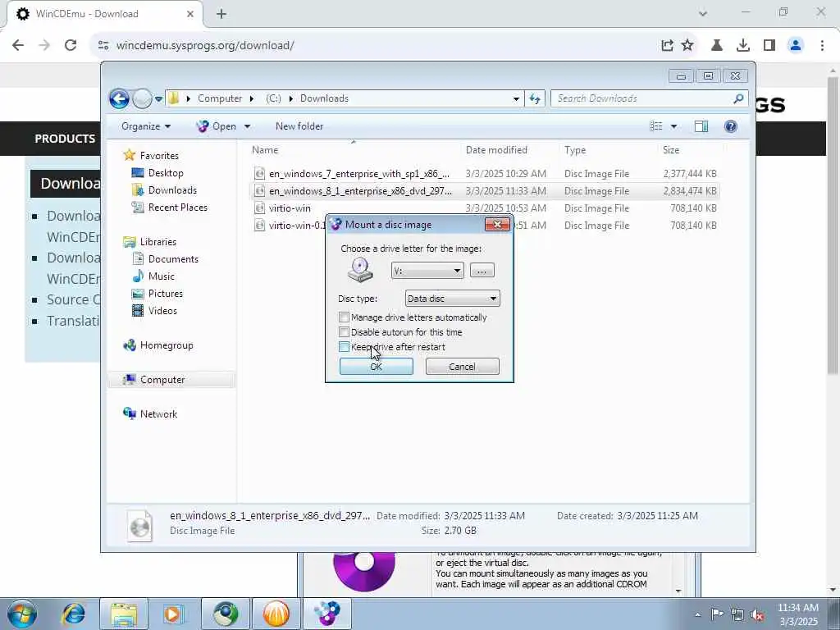840x630 pixels.
Task: Tick Manage drive letters automatically checkbox
Action: 344,317
